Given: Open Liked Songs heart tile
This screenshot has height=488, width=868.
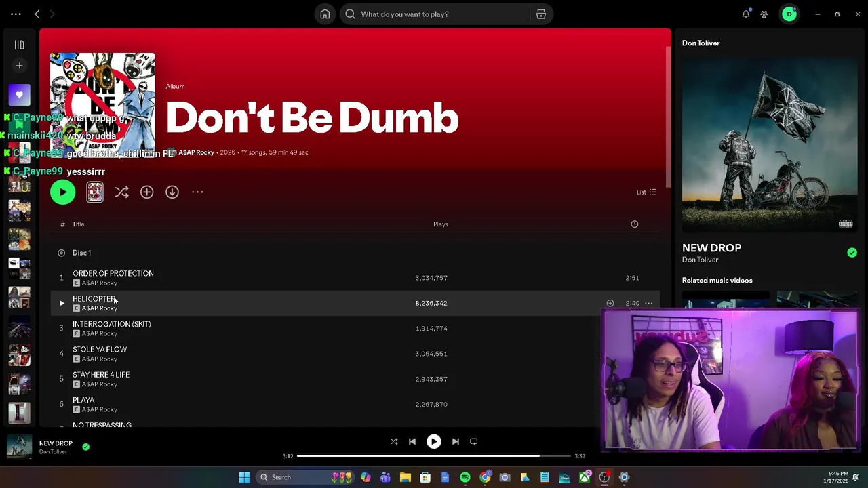Looking at the screenshot, I should pos(19,95).
